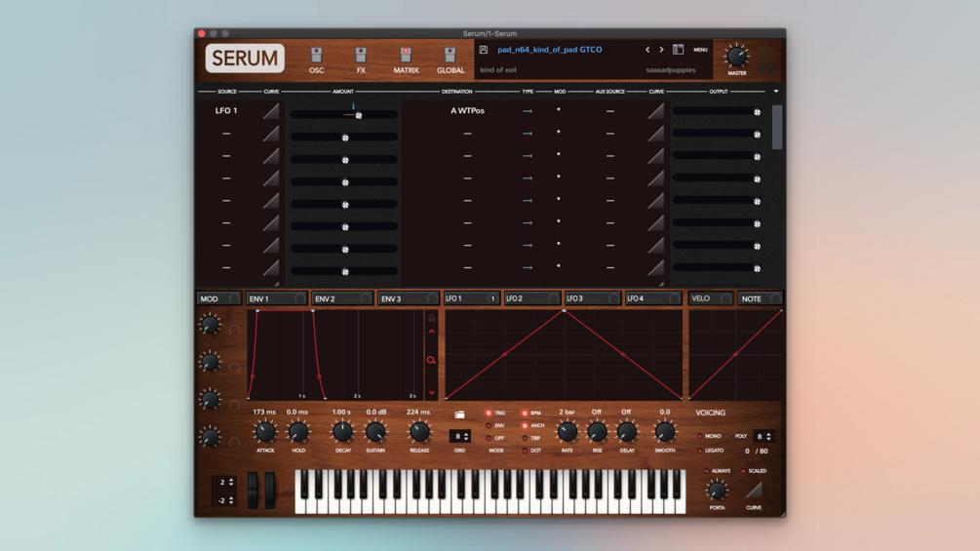Click the DECAY knob
The height and width of the screenshot is (551, 980).
coord(342,432)
